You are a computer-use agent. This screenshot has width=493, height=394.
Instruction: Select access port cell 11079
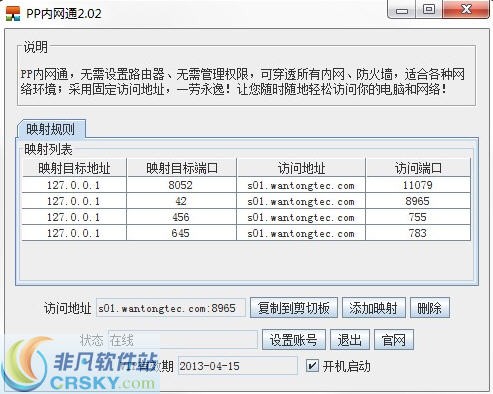click(418, 185)
